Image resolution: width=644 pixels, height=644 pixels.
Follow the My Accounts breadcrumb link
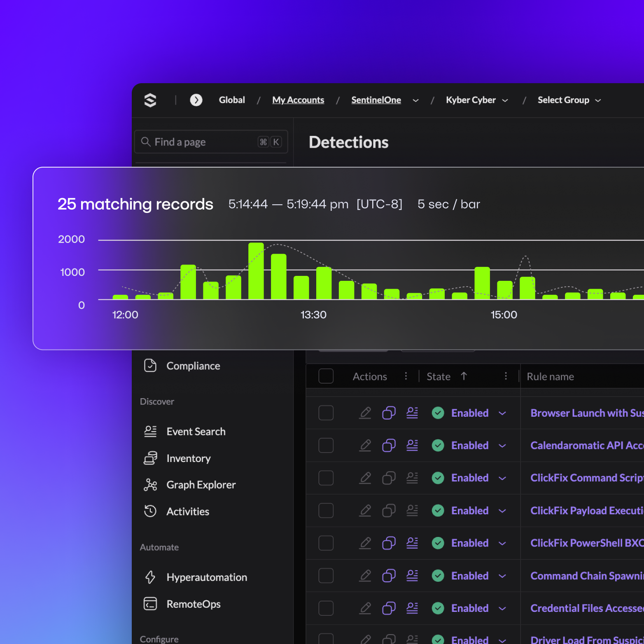(x=298, y=100)
